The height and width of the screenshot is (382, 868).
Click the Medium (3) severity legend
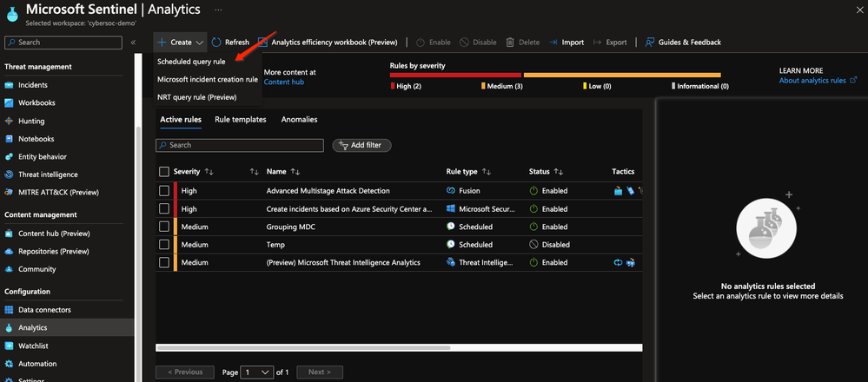coord(502,86)
